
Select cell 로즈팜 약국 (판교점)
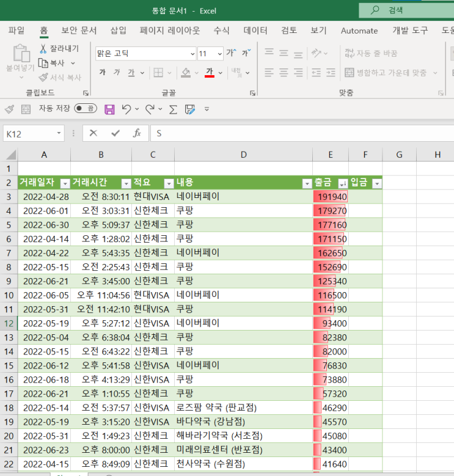click(243, 408)
